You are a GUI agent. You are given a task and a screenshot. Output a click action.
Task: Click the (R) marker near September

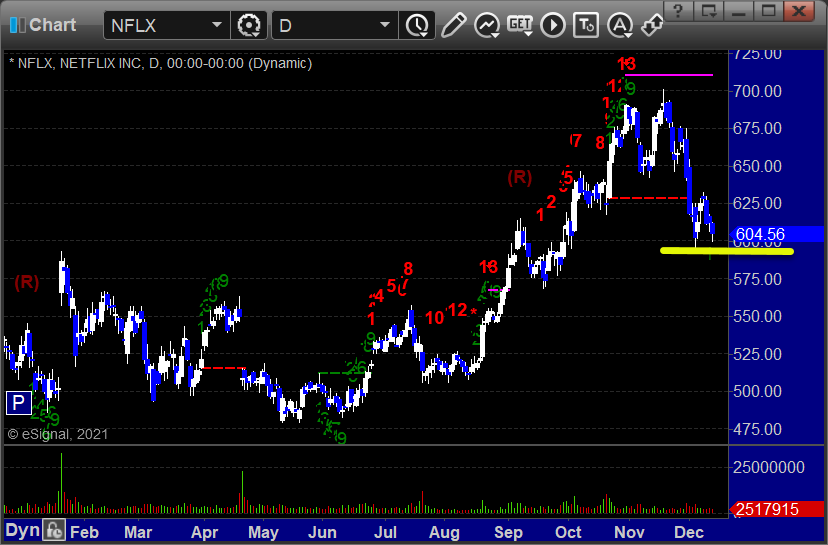point(520,177)
